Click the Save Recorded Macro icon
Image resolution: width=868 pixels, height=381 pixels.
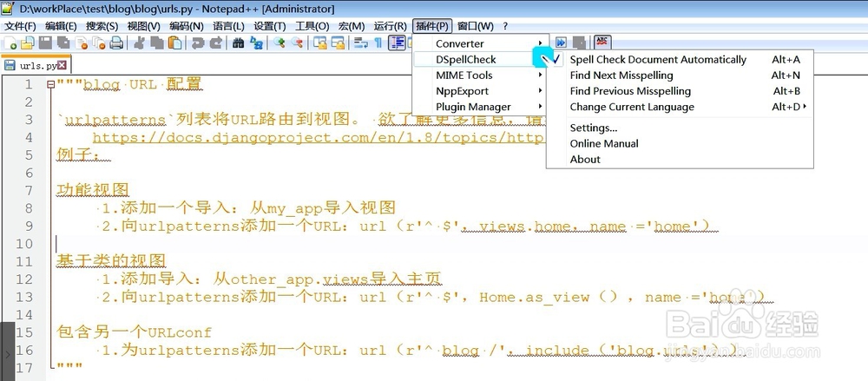pos(579,43)
